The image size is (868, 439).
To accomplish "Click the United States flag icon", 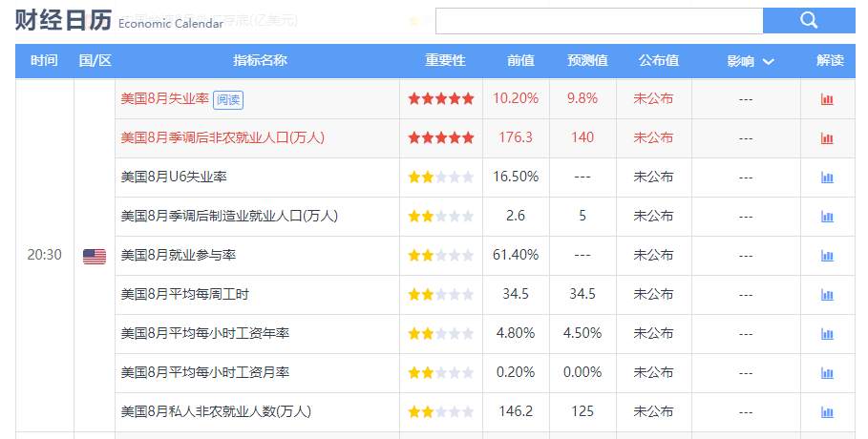I will coord(95,257).
